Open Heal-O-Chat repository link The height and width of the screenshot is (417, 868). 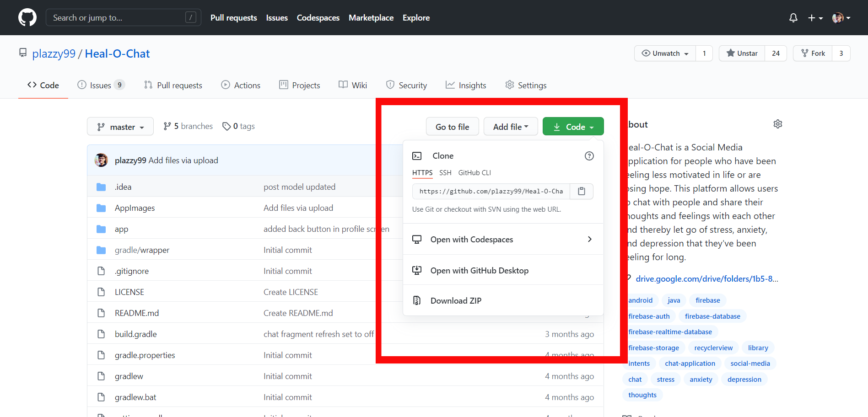point(117,53)
